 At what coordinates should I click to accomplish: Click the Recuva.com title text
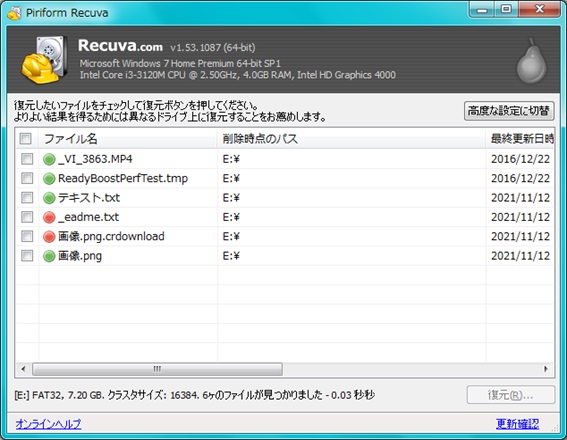pyautogui.click(x=120, y=46)
